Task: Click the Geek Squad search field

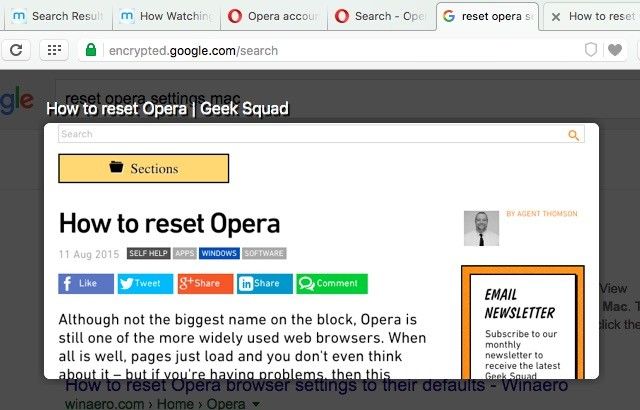Action: pyautogui.click(x=310, y=134)
